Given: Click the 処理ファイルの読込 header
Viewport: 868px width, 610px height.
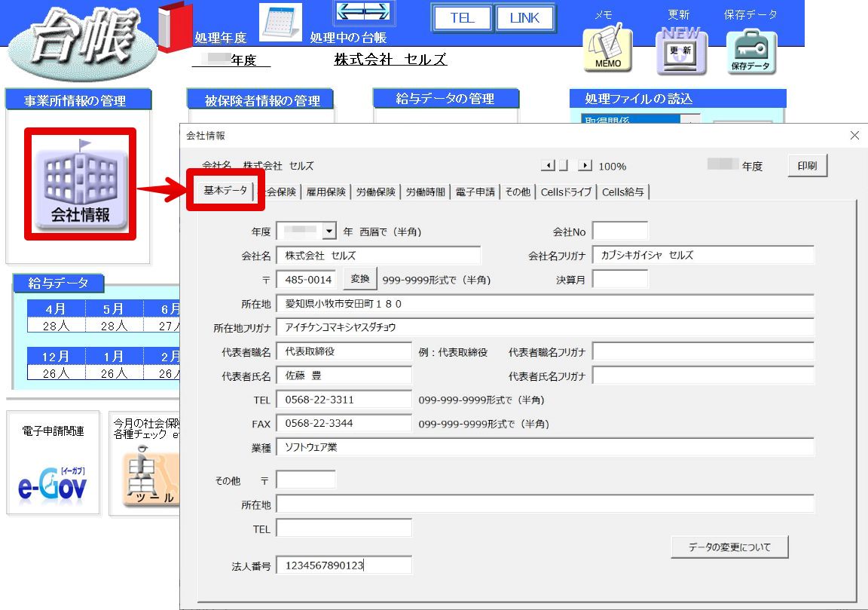Looking at the screenshot, I should pos(677,99).
